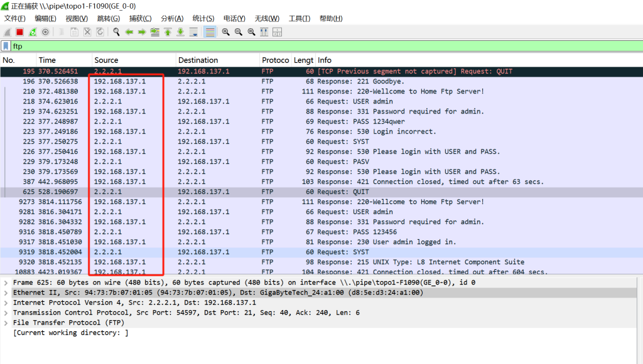Expand Transmission Control Protocol section
643x364 pixels.
coord(6,313)
